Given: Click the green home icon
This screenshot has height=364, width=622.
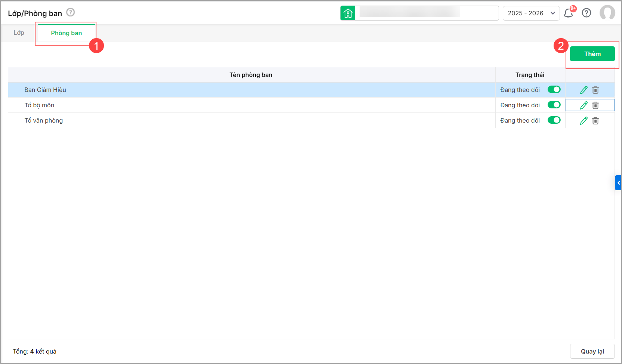Looking at the screenshot, I should click(348, 13).
